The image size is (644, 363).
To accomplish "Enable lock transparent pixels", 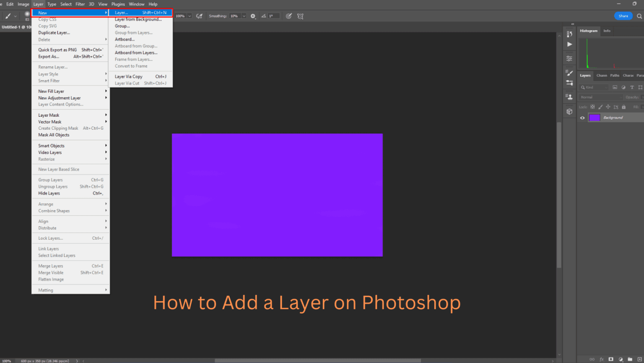I will 592,107.
